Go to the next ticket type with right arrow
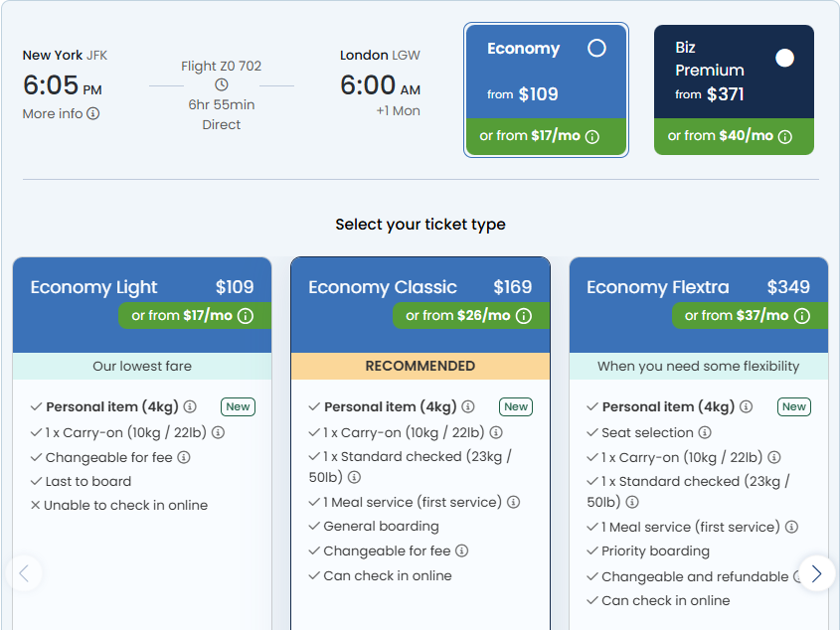The width and height of the screenshot is (840, 630). coord(816,573)
